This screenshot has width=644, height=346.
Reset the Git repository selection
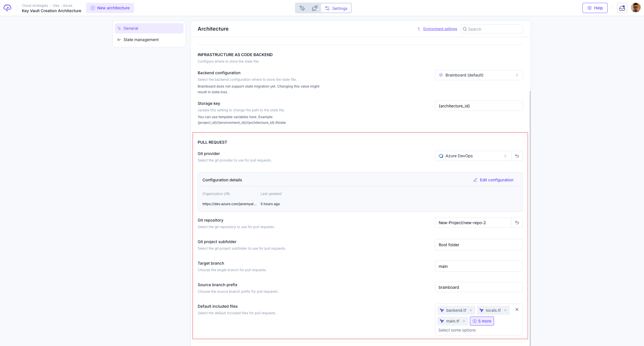(517, 223)
